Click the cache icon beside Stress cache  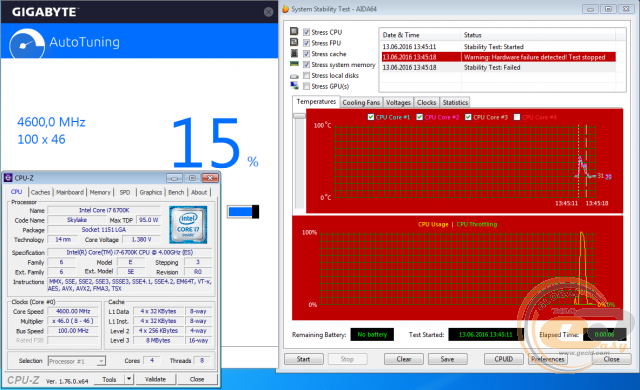pos(294,53)
